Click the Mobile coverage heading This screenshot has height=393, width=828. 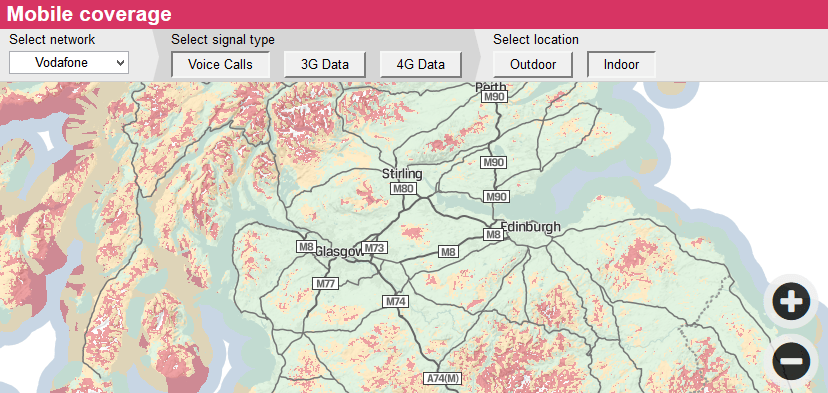click(89, 14)
